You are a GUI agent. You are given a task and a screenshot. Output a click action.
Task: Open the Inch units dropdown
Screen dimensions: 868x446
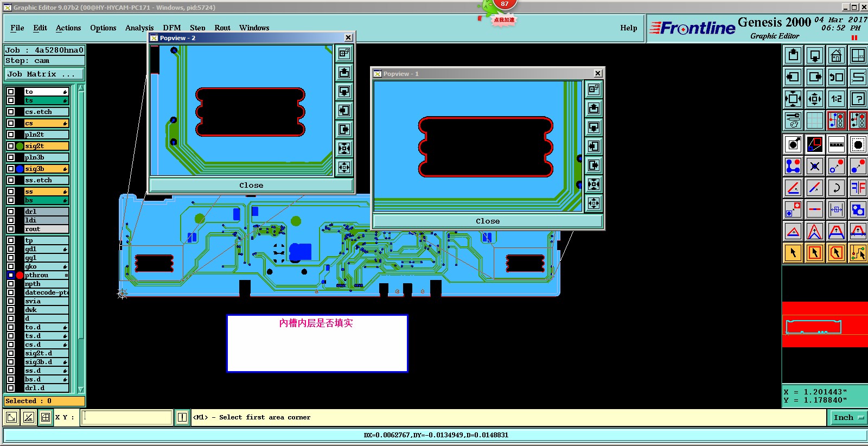tap(848, 417)
